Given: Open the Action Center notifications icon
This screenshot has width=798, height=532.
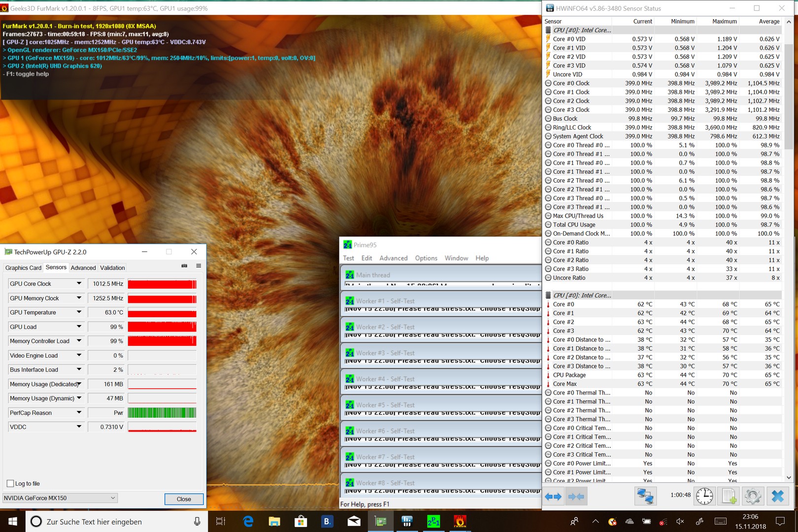Looking at the screenshot, I should point(780,521).
